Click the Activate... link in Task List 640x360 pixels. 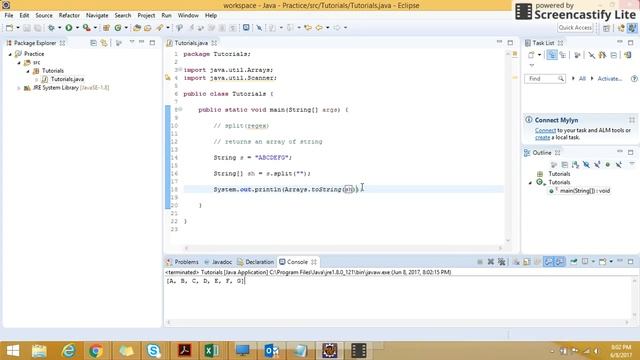(610, 78)
